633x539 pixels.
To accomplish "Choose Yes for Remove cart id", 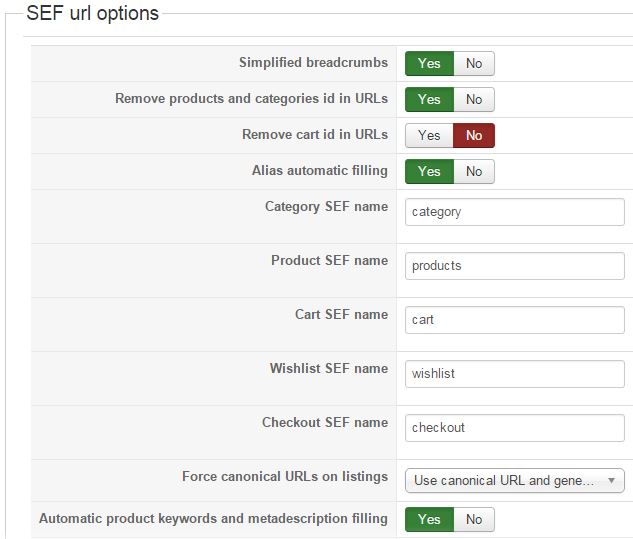I will pyautogui.click(x=429, y=136).
